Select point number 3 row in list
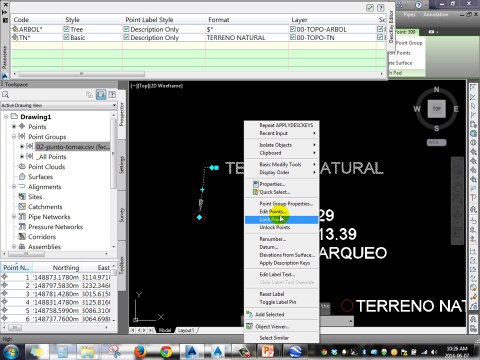 [55, 294]
